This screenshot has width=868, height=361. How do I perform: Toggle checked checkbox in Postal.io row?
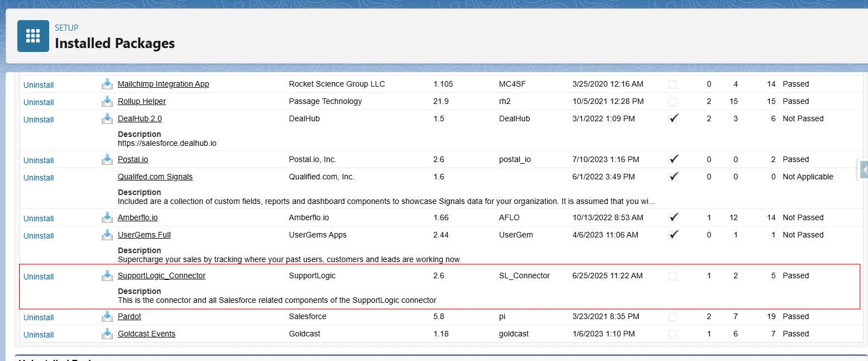click(673, 159)
